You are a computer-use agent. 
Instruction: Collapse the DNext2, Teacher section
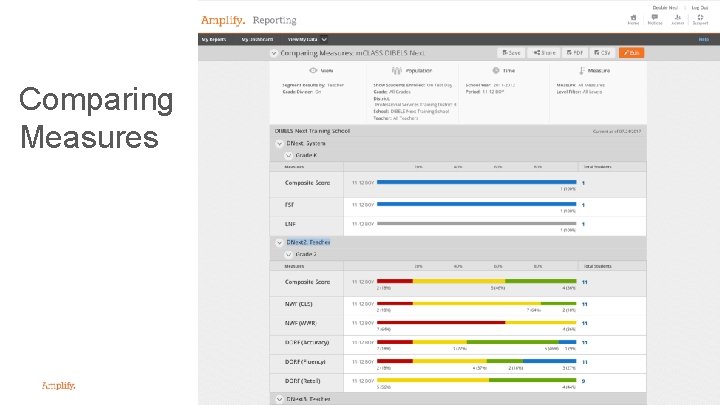coord(279,242)
